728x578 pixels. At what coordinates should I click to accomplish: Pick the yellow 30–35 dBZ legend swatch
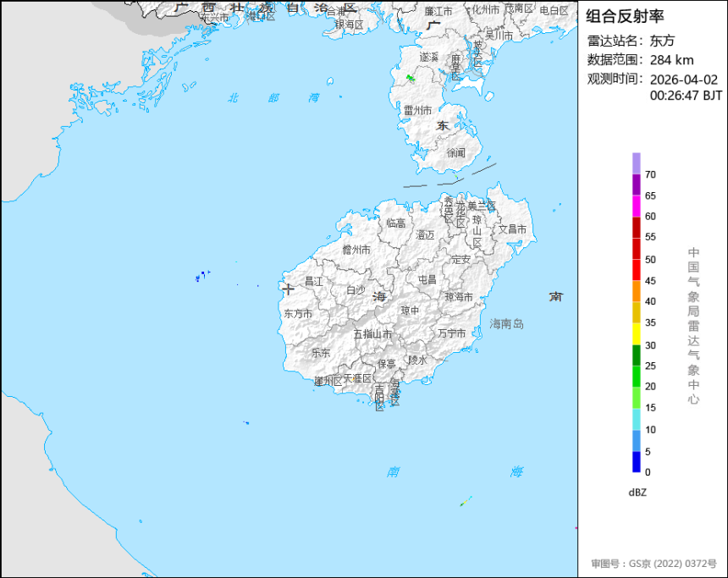[636, 333]
